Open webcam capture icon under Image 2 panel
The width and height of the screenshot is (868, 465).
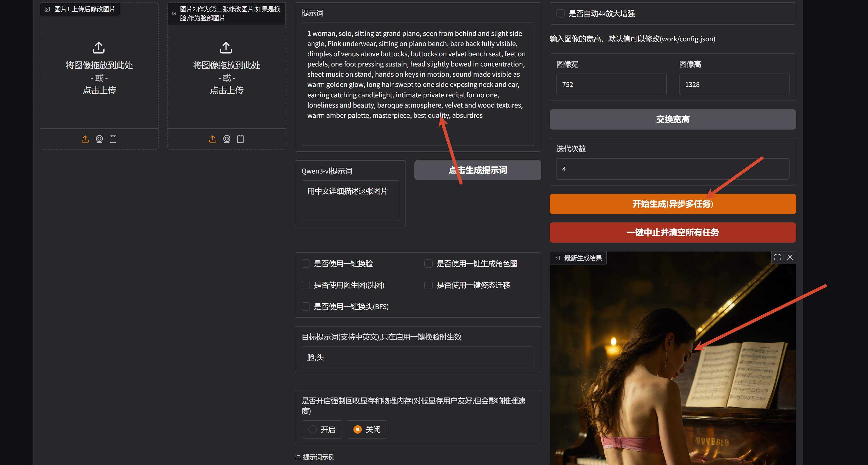pos(227,139)
